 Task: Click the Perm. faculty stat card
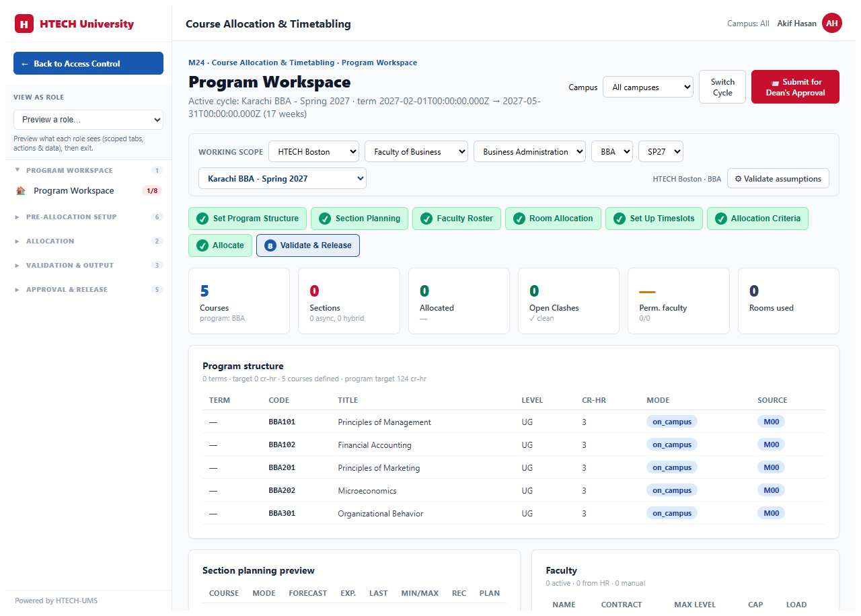click(679, 301)
